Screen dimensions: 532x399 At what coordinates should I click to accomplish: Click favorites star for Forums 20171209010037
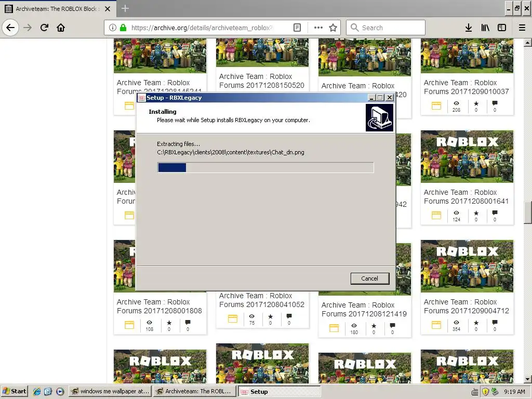[x=476, y=103]
